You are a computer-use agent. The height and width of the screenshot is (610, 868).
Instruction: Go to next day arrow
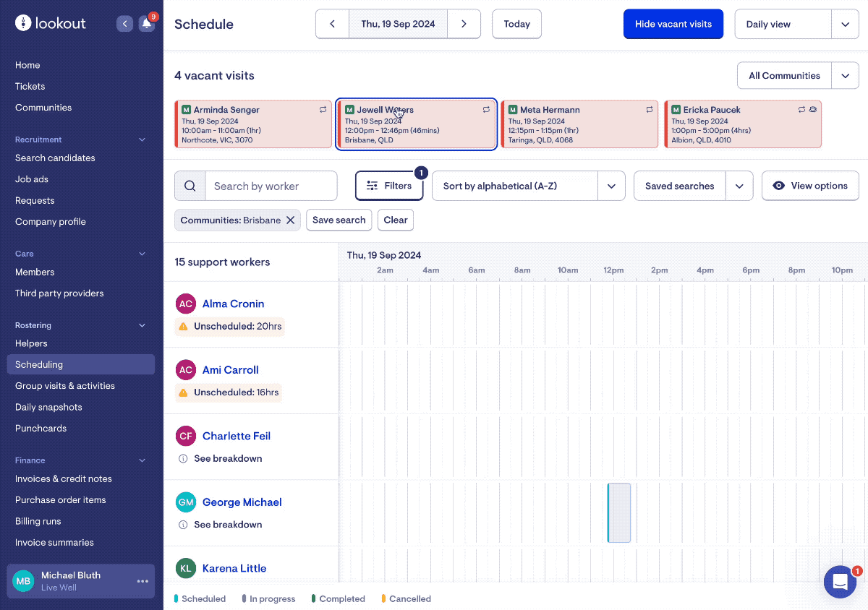[x=464, y=24]
